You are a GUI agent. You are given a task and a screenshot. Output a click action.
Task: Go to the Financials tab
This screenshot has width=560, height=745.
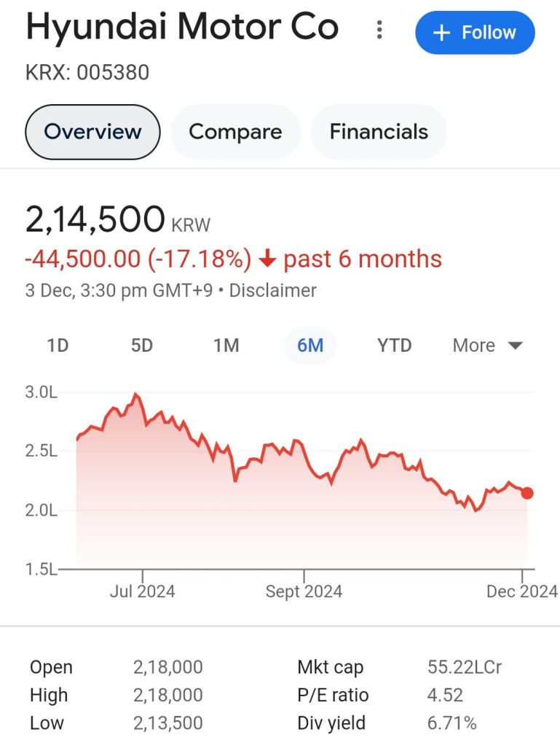click(x=379, y=132)
